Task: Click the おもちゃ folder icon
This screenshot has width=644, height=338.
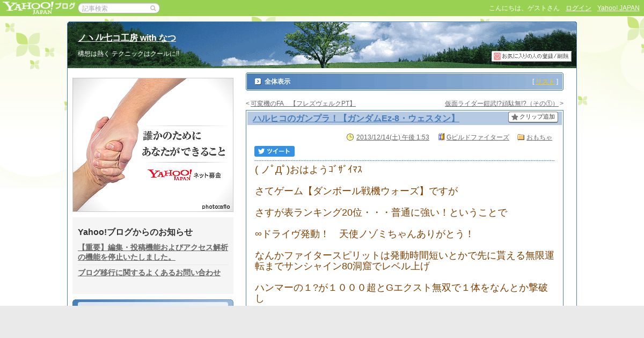Action: [x=521, y=137]
